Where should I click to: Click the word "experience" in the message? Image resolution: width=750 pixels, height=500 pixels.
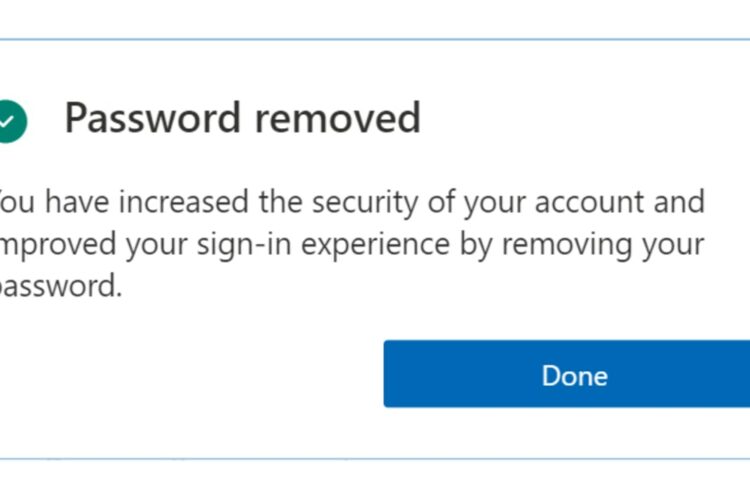(375, 246)
